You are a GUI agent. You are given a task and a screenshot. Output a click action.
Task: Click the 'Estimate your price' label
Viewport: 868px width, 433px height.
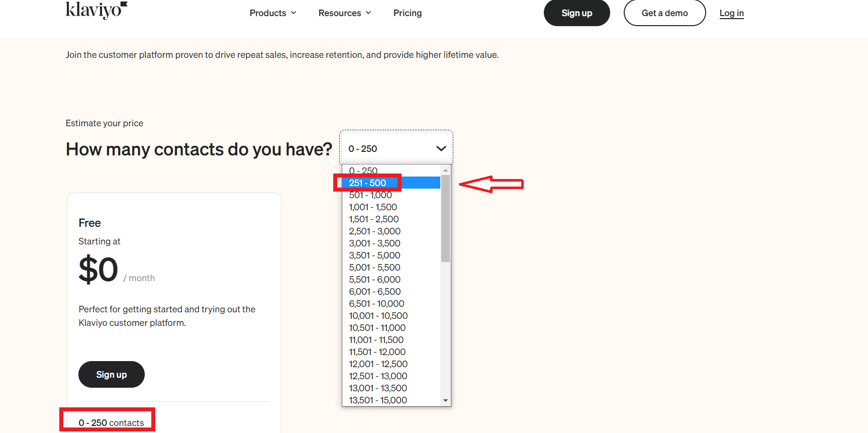(105, 123)
